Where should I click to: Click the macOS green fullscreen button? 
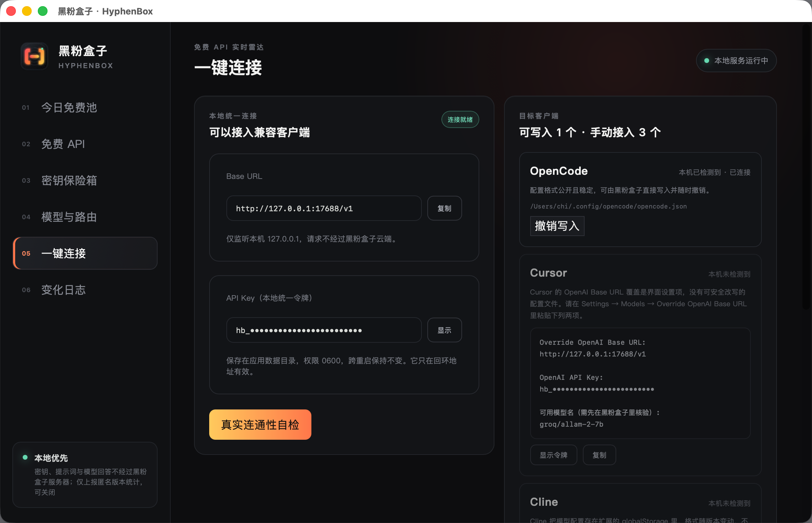[x=43, y=11]
